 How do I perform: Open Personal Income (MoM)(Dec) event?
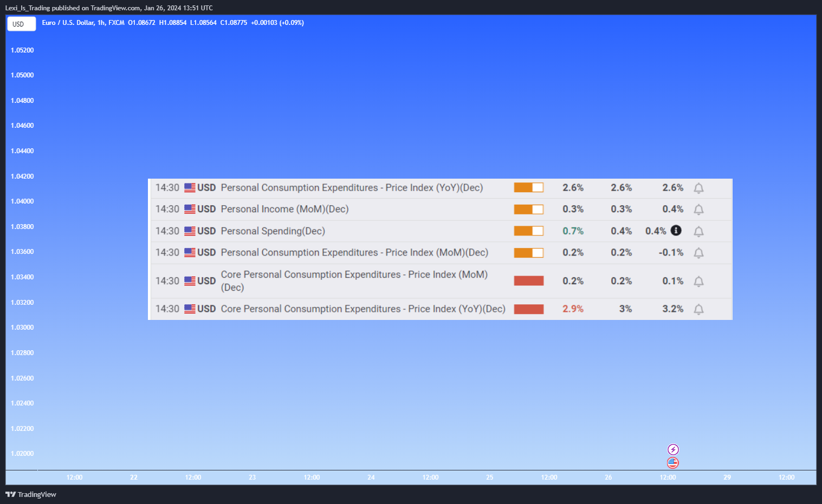tap(284, 209)
